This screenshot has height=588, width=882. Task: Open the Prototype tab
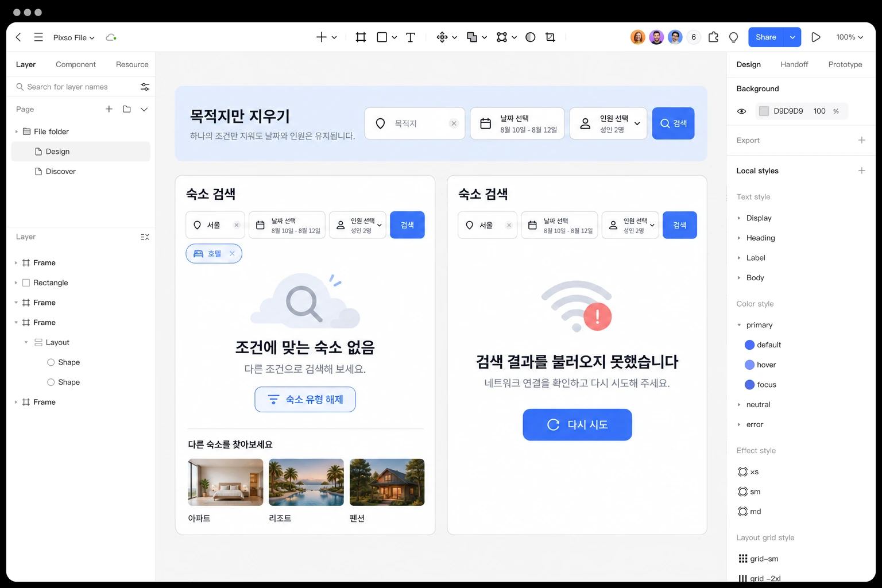click(845, 64)
